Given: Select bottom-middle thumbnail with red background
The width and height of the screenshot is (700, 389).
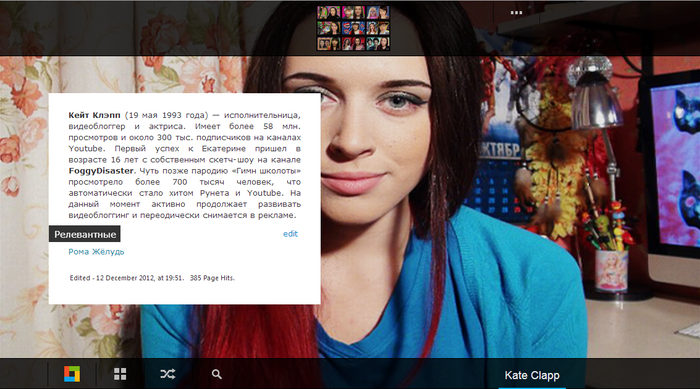Looking at the screenshot, I should (x=353, y=44).
